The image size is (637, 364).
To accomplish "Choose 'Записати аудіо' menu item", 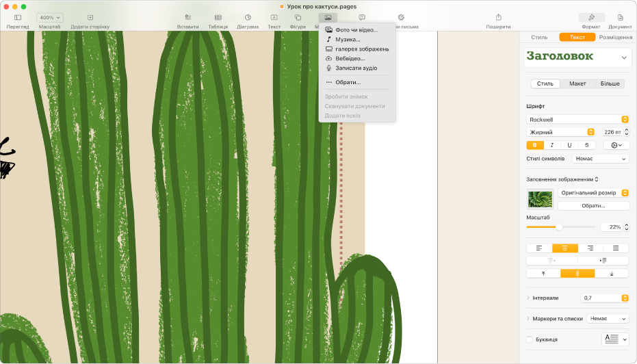I will [x=357, y=68].
